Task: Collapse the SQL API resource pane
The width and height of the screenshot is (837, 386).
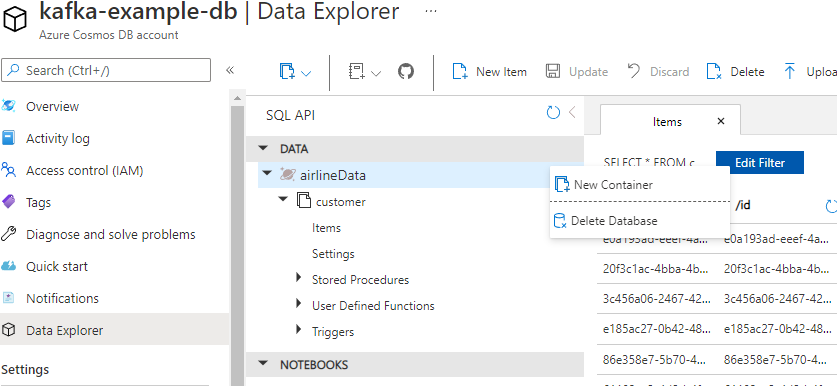Action: [572, 113]
